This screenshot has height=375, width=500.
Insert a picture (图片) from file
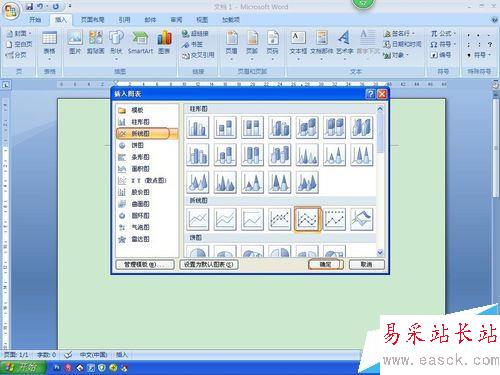pyautogui.click(x=75, y=42)
